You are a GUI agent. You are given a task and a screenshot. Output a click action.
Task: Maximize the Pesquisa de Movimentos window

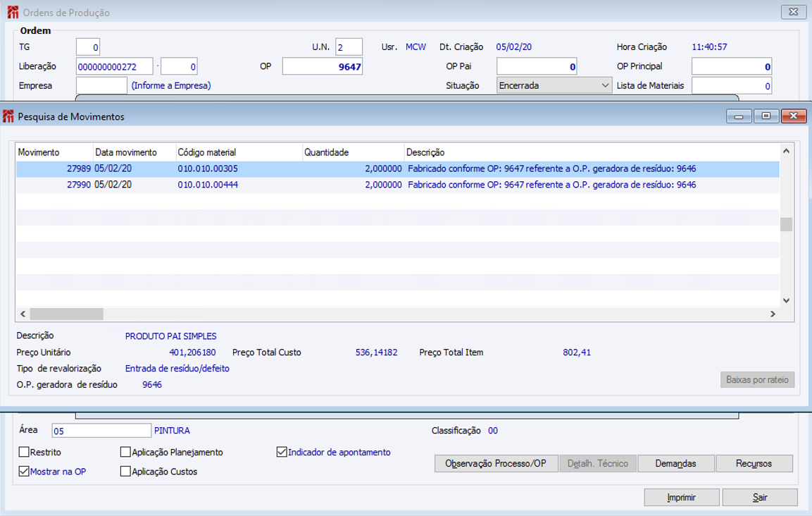[x=766, y=116]
